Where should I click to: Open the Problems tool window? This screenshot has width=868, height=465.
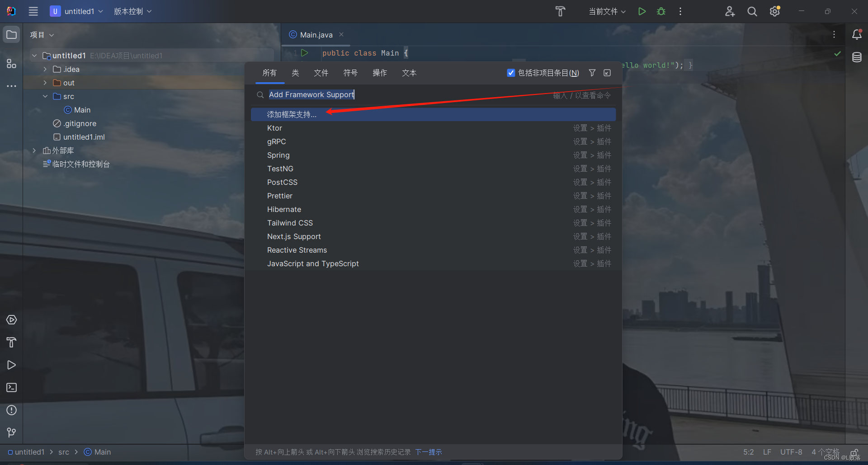(11, 410)
